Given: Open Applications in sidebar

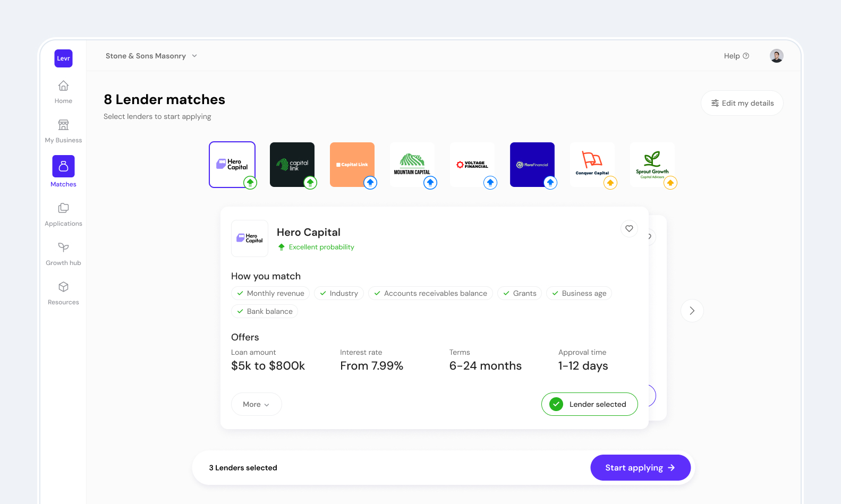Looking at the screenshot, I should tap(63, 215).
